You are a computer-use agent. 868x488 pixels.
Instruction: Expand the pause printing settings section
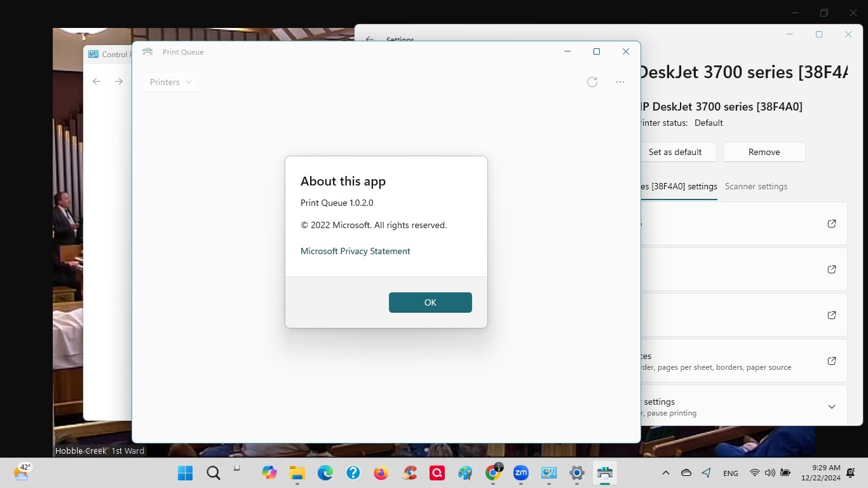coord(743,407)
